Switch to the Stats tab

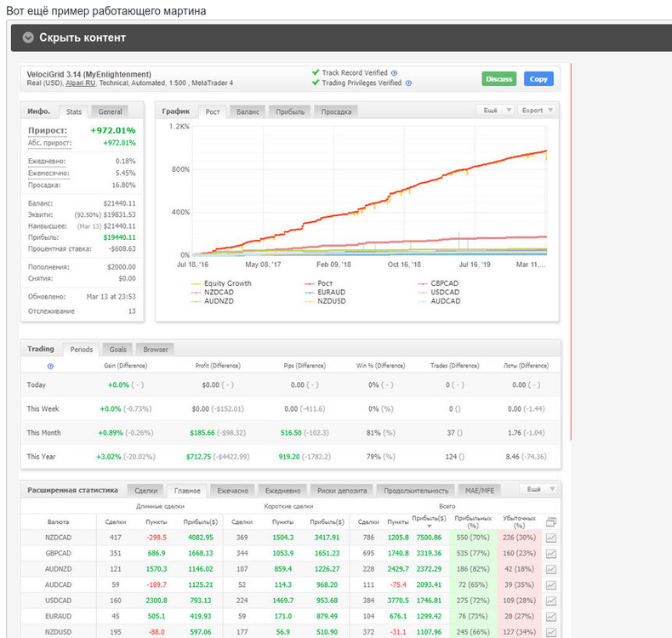pyautogui.click(x=74, y=111)
